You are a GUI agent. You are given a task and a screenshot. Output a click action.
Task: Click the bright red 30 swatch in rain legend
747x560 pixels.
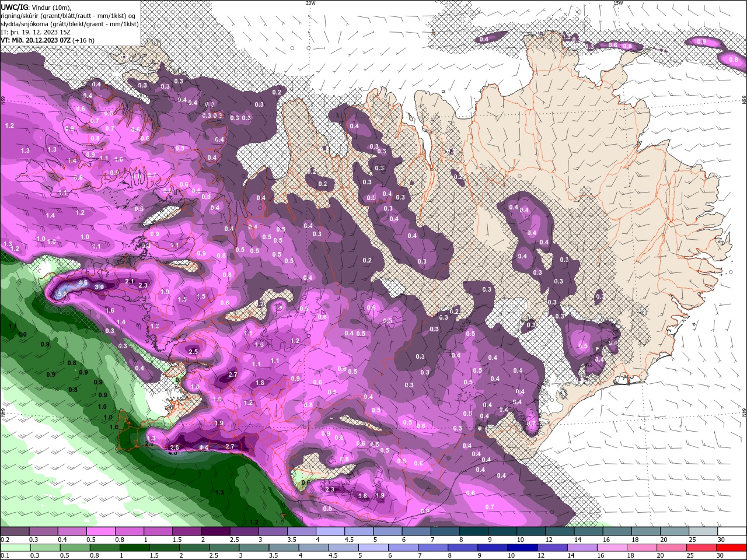pos(731,548)
